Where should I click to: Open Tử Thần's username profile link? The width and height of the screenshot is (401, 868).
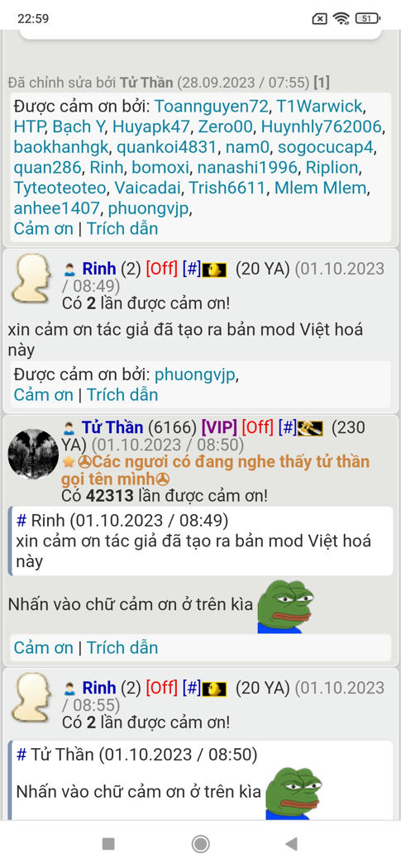coord(113,427)
